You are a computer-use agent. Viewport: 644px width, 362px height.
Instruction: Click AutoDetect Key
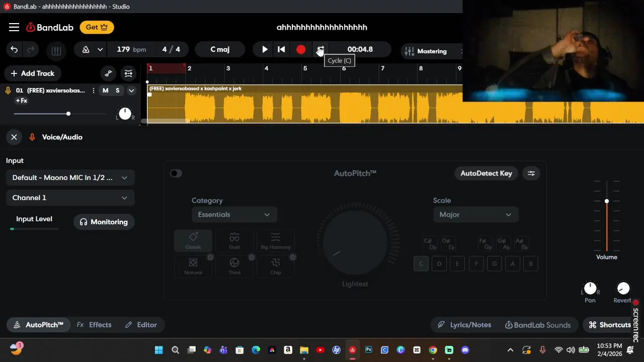pos(486,173)
